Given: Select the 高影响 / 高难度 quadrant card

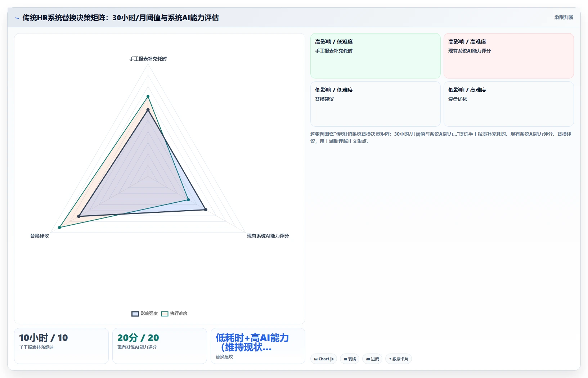Looking at the screenshot, I should 509,56.
